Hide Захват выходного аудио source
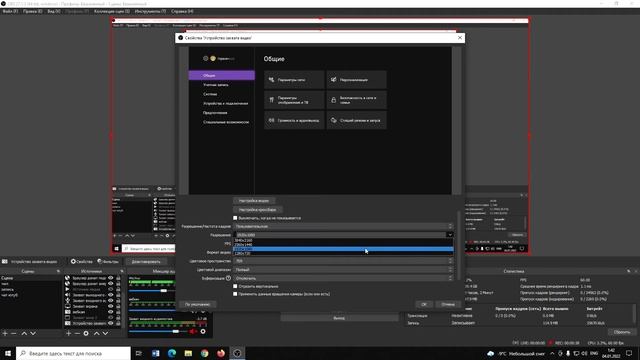The height and width of the screenshot is (360, 640). [111, 295]
